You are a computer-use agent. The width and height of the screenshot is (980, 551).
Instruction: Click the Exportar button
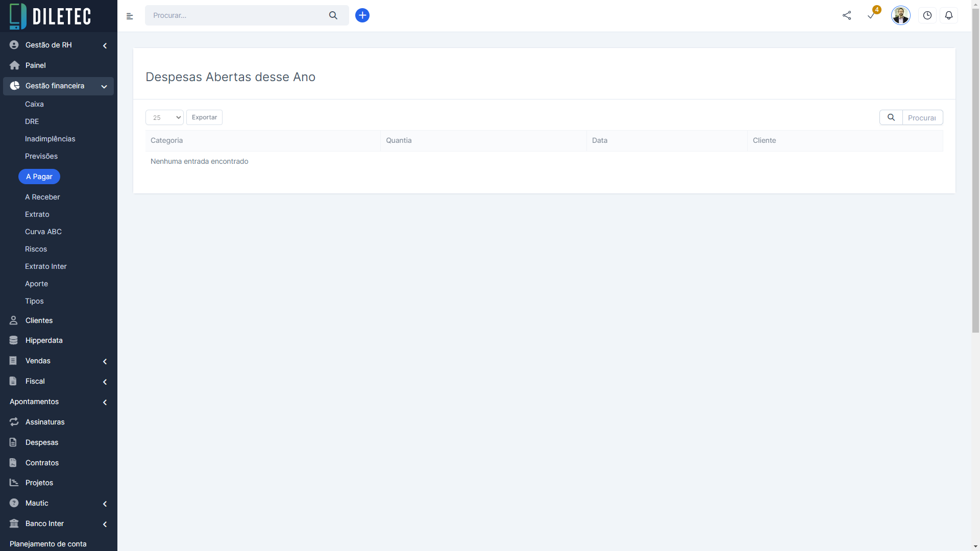click(x=204, y=117)
